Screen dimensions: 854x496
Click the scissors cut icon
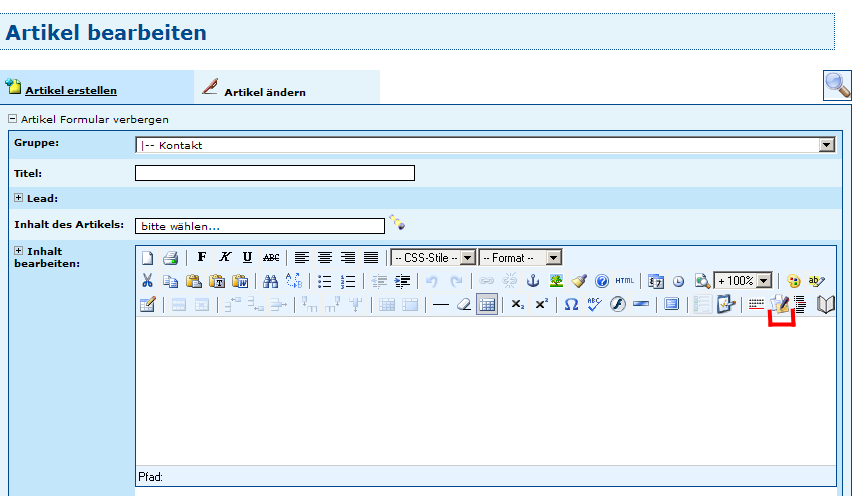tap(147, 281)
